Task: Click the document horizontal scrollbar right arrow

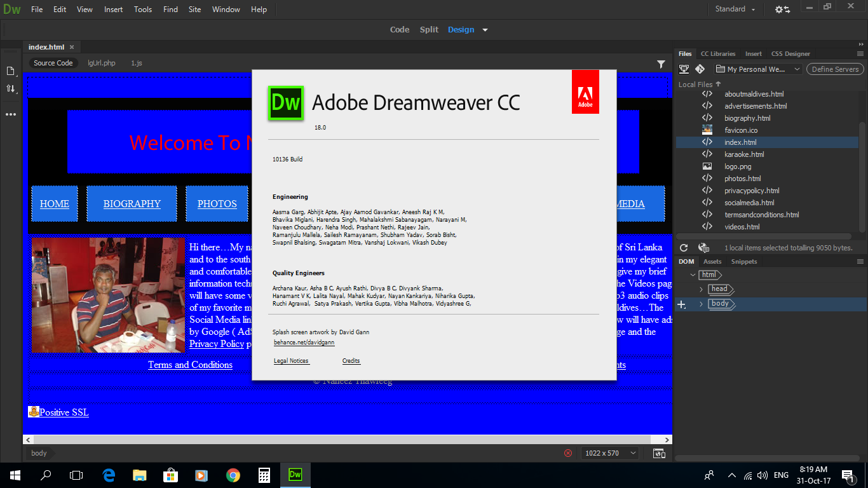Action: click(667, 440)
